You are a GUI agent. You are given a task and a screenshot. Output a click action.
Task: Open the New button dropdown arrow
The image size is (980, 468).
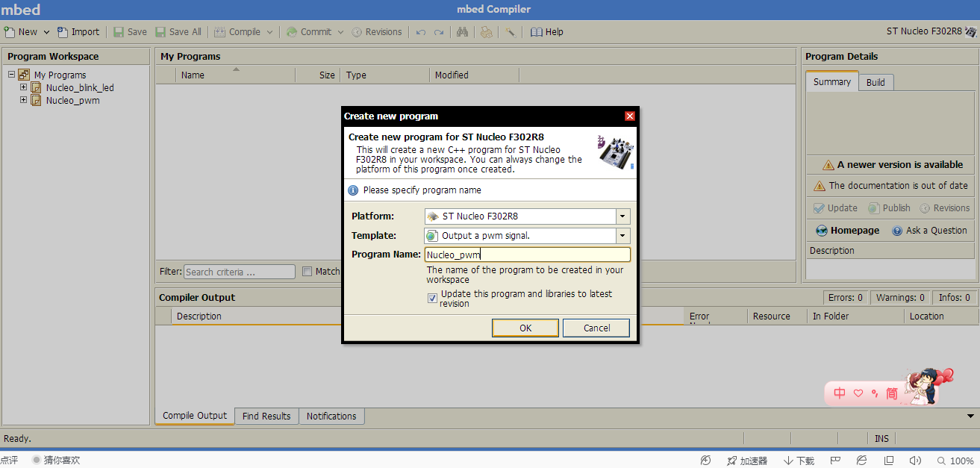(x=46, y=32)
